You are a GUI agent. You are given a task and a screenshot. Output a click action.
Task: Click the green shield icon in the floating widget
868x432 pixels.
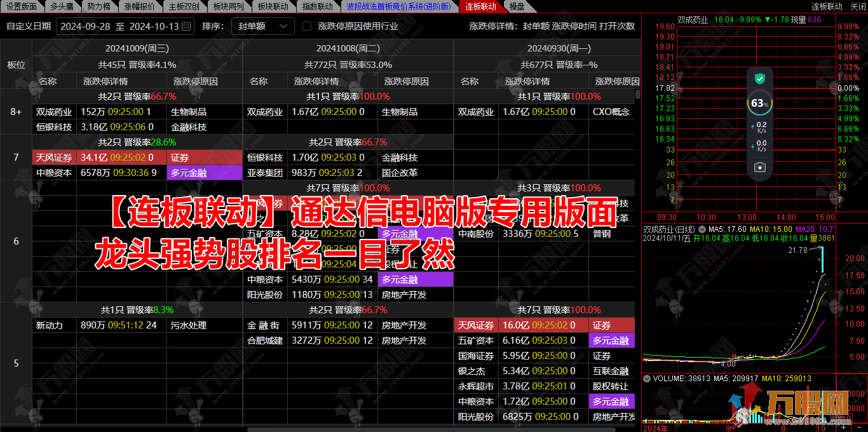(x=759, y=79)
